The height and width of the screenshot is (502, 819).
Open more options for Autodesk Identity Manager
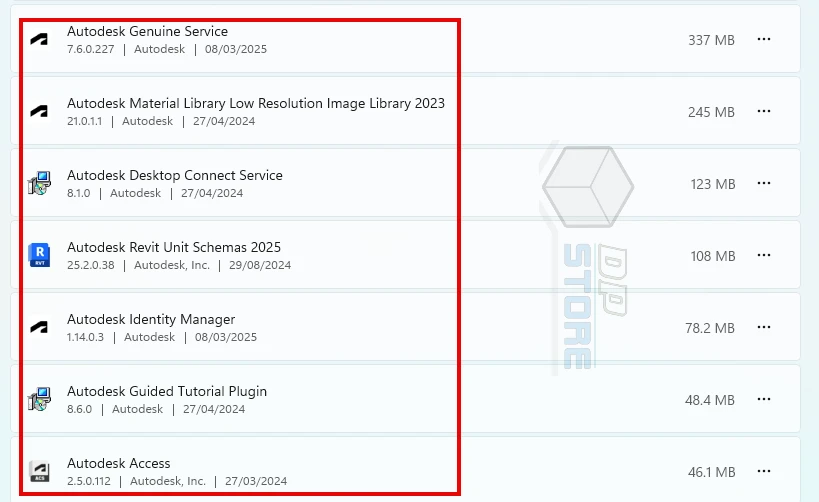[x=764, y=328]
